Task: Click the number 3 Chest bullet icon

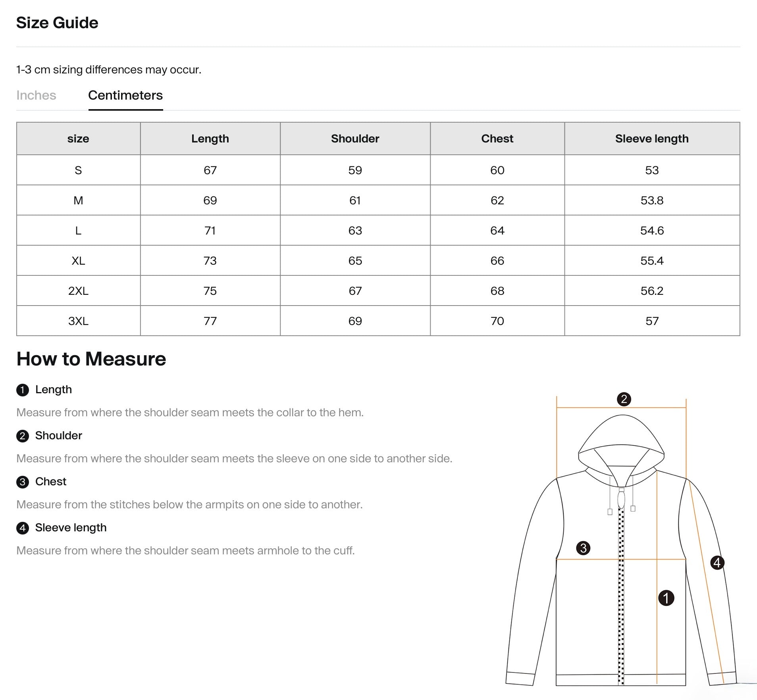Action: click(23, 482)
